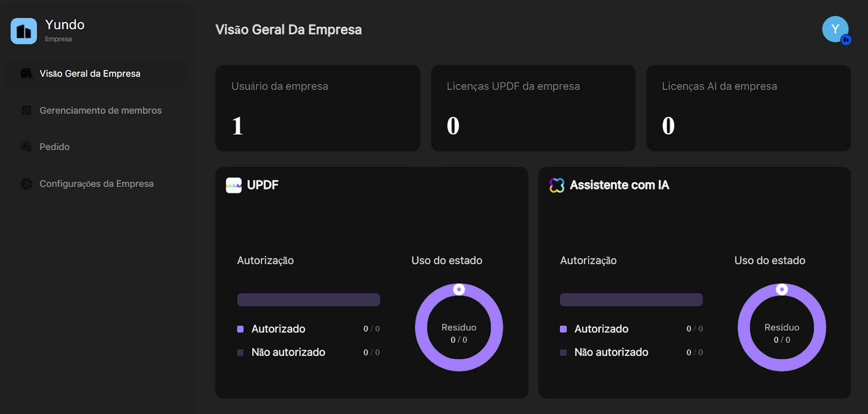Click the Usuário da empresa stat card
The height and width of the screenshot is (414, 868).
(x=317, y=108)
